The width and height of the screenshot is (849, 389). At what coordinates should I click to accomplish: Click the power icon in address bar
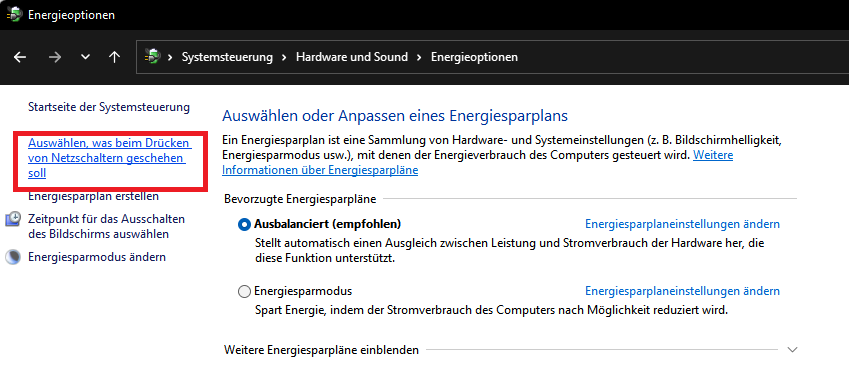(154, 56)
